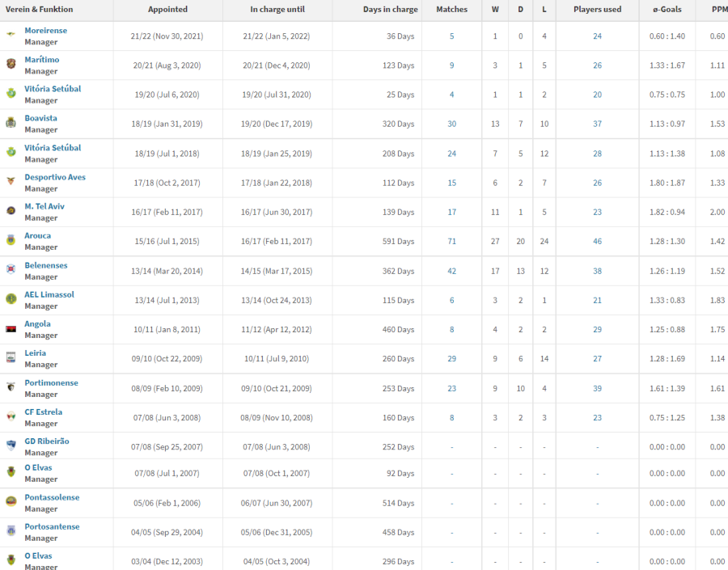Click the Portosantense club crest icon

coord(11,530)
